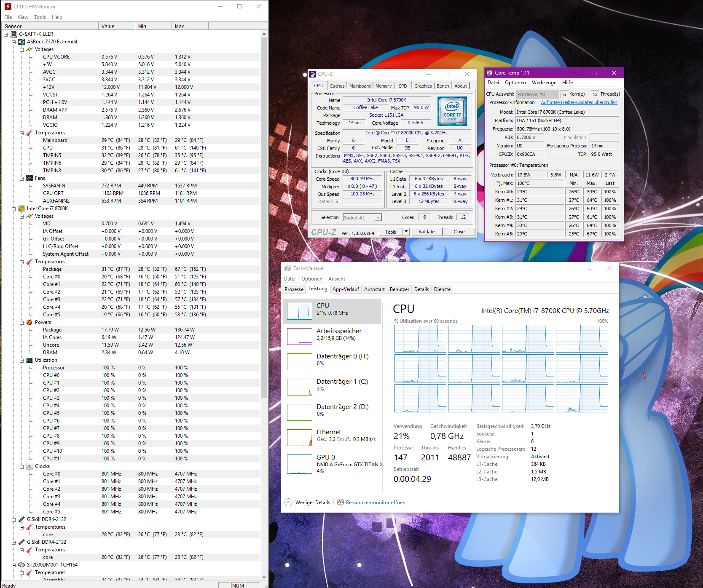
Task: Click the Intel Core i7 8700K chip icon
Action: pyautogui.click(x=21, y=208)
